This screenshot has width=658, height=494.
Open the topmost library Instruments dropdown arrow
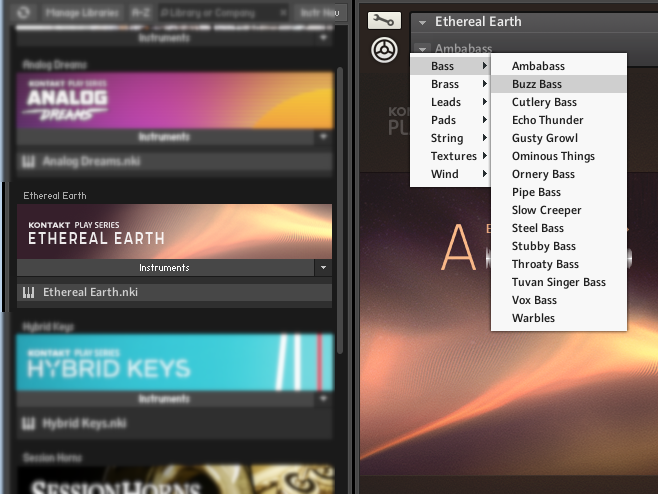323,38
